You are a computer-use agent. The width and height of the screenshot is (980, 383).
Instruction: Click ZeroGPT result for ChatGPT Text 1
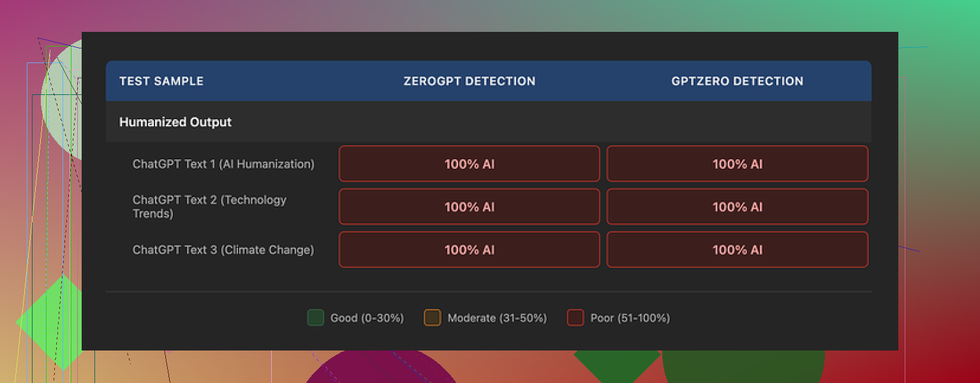(x=469, y=164)
